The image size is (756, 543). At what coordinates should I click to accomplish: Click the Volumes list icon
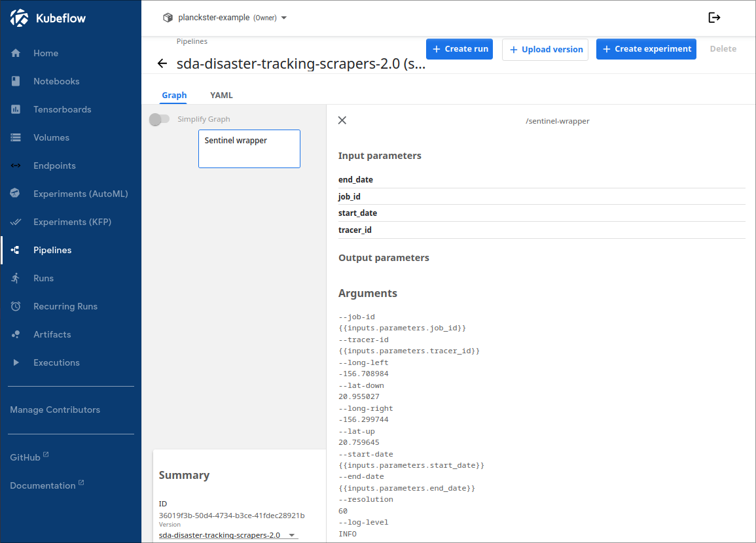tap(16, 137)
